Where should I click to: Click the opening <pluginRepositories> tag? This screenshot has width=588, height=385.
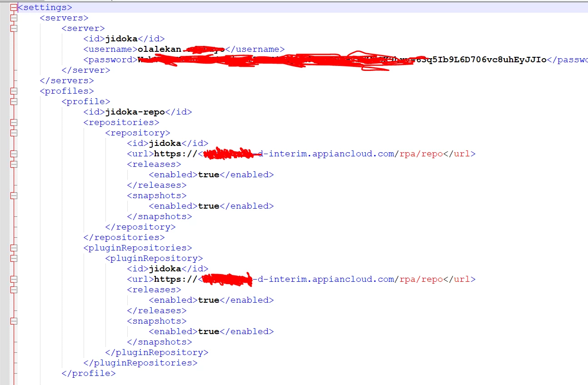138,248
